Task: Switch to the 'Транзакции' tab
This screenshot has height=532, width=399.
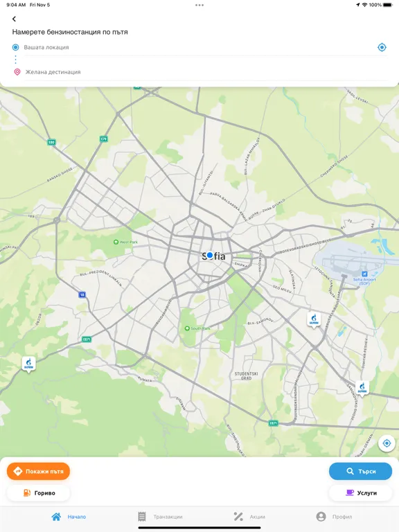Action: (160, 516)
